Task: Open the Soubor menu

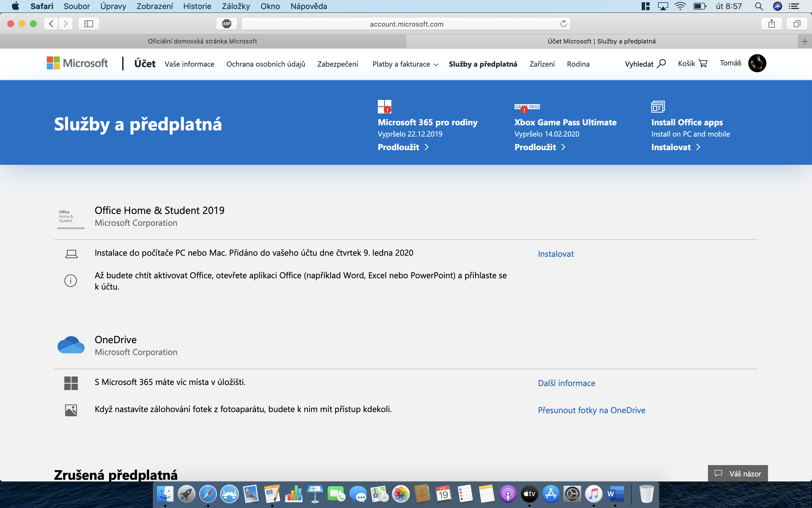Action: coord(77,6)
